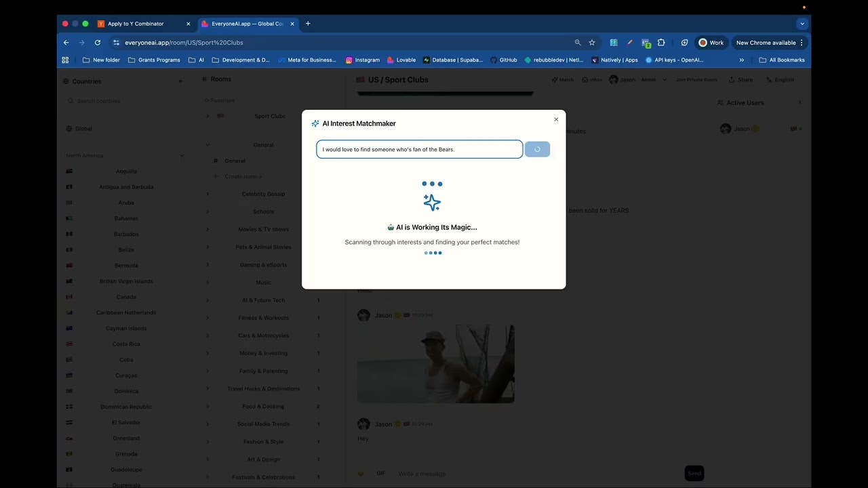The image size is (868, 488).
Task: Click the emoji icon beside message box
Action: [361, 473]
